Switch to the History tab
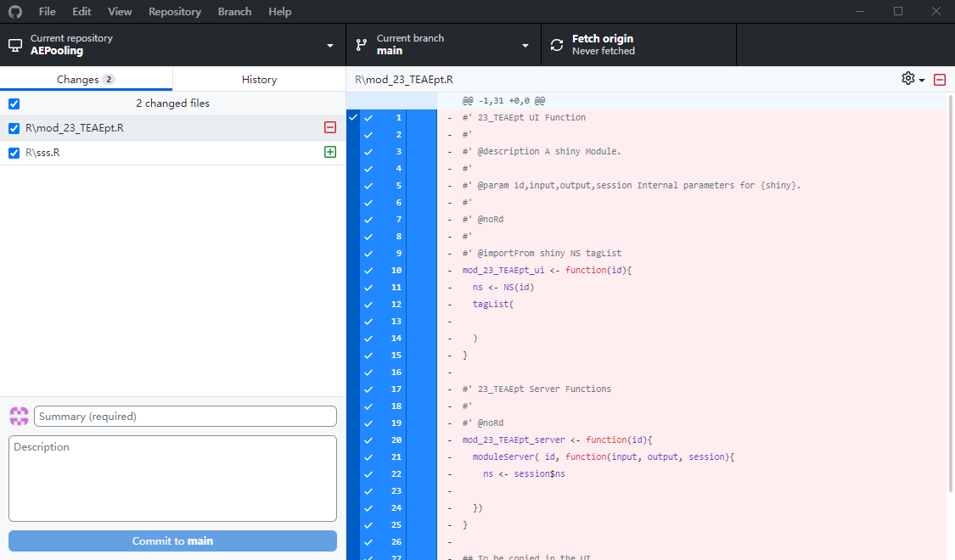Screen dimensions: 955x560 click(259, 79)
